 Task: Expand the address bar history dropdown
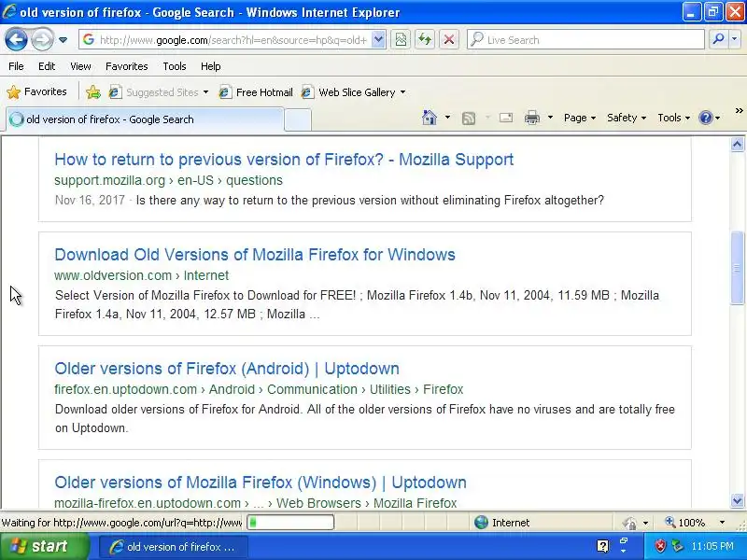(378, 40)
